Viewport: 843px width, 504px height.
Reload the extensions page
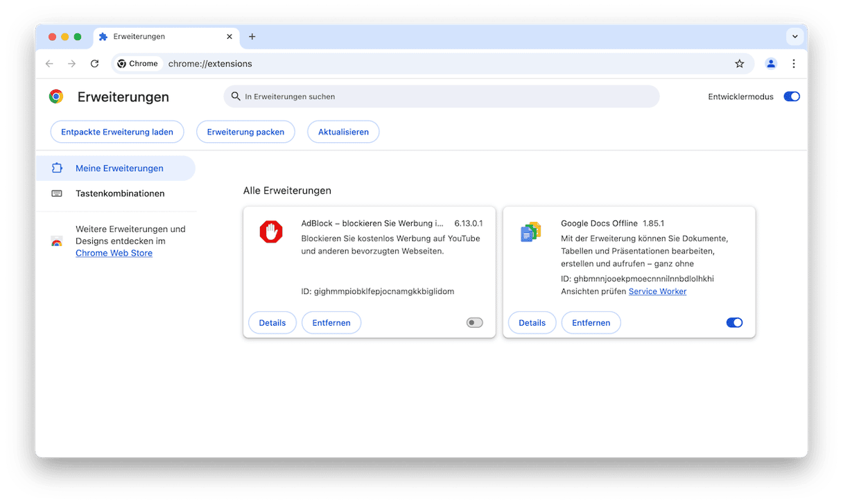click(x=94, y=64)
